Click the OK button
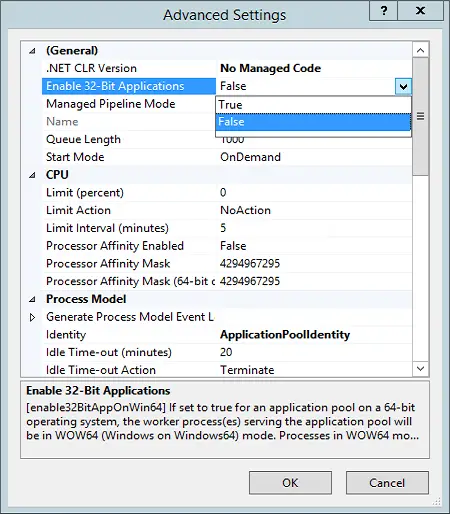The height and width of the screenshot is (514, 450). [290, 483]
